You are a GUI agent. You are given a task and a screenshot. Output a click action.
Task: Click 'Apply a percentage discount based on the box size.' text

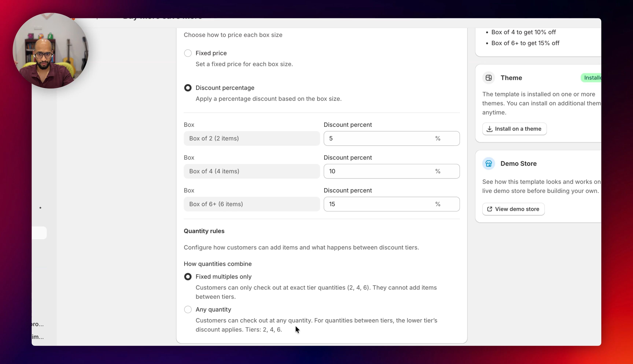point(268,99)
